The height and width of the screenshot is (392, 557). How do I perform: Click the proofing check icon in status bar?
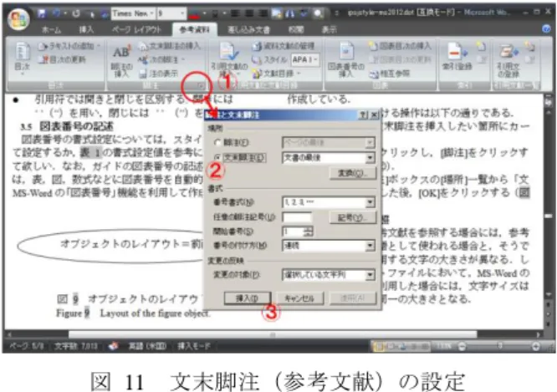[x=113, y=346]
